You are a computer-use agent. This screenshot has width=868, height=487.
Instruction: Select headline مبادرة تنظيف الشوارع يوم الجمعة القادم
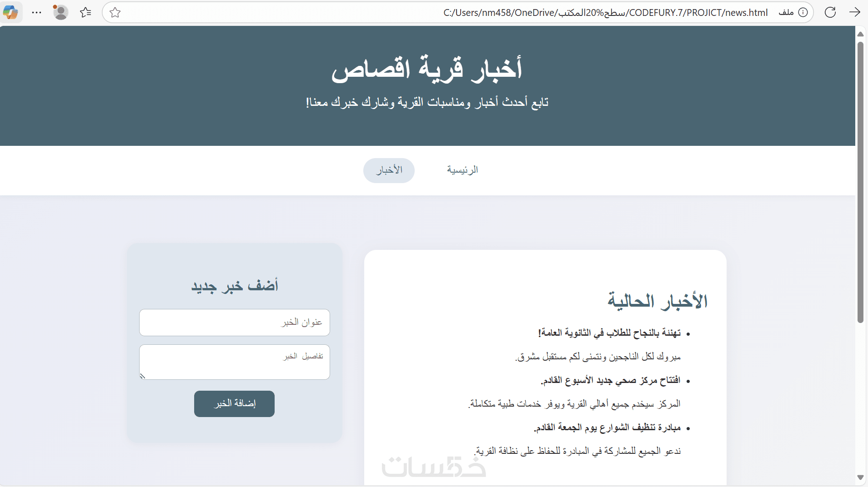pyautogui.click(x=607, y=427)
